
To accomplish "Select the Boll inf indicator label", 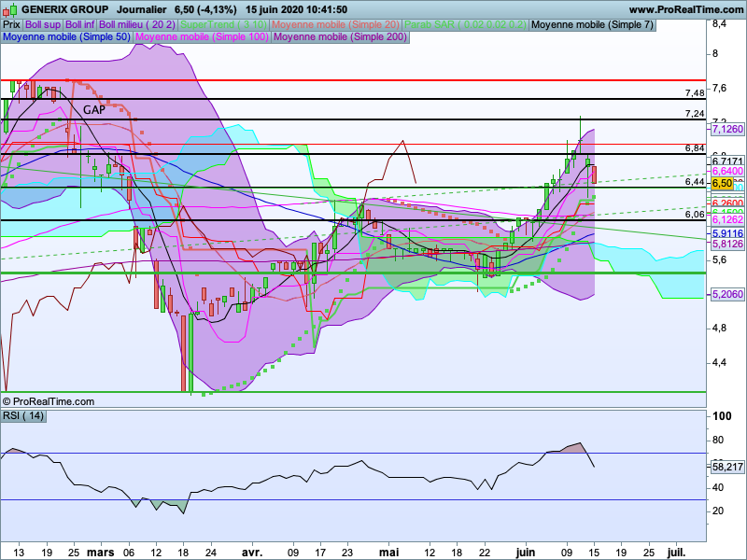I will pyautogui.click(x=79, y=25).
